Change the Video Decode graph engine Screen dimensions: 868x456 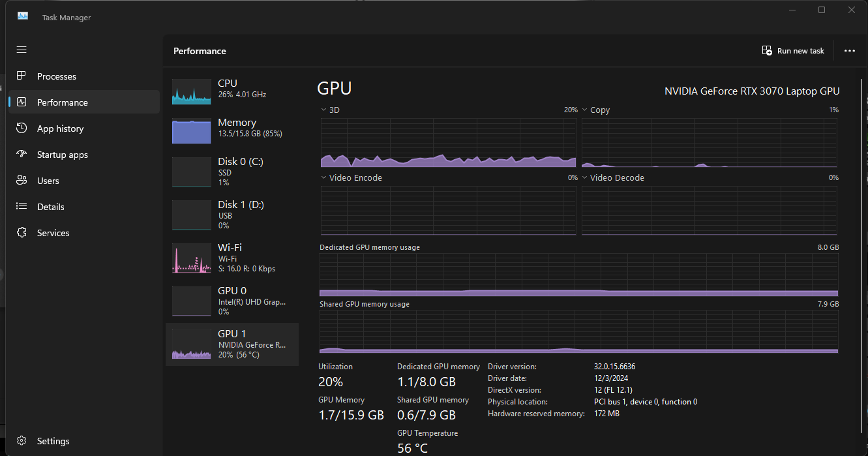pos(585,178)
